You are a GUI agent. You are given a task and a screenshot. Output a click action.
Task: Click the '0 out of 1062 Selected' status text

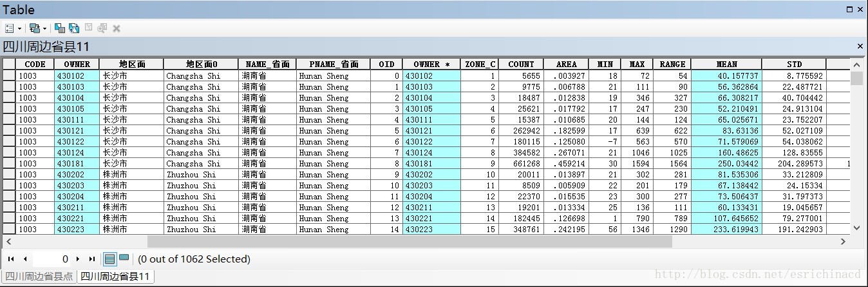194,259
